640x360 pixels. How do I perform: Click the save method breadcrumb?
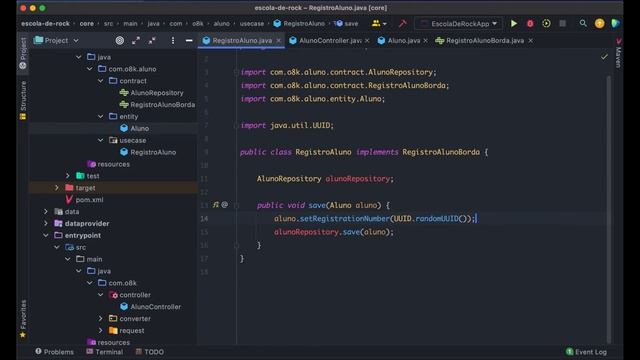click(346, 24)
